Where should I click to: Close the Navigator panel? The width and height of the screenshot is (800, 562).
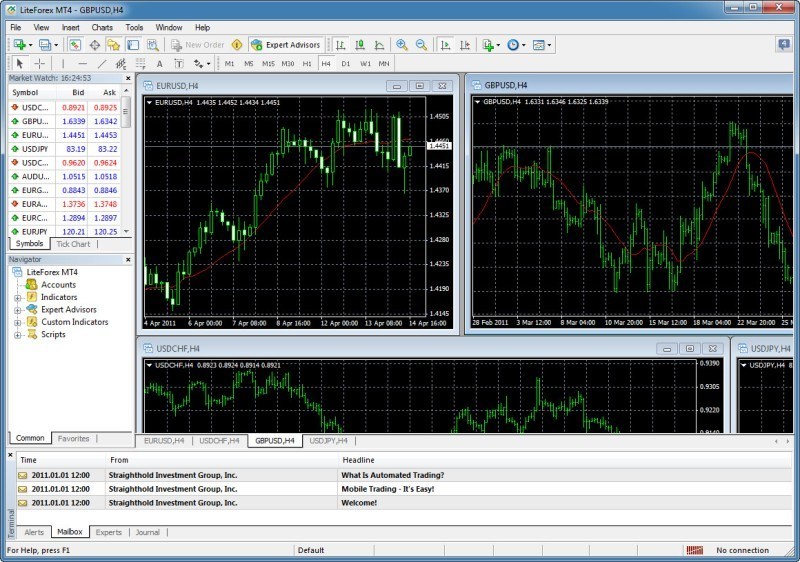[x=128, y=260]
